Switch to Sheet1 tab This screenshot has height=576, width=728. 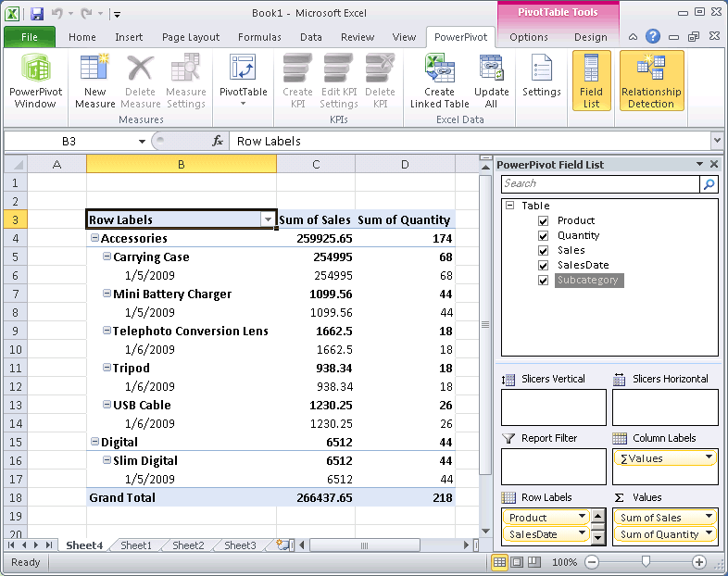[x=136, y=545]
